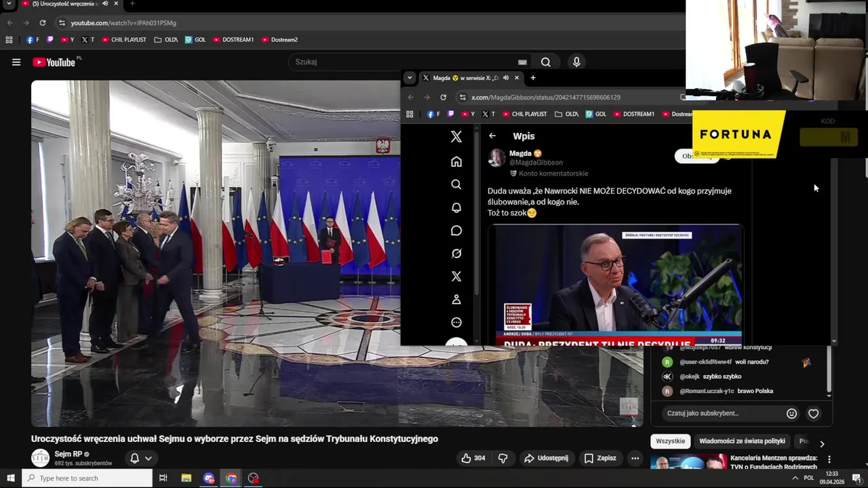The width and height of the screenshot is (868, 488).
Task: Send a heart reaction in live chat
Action: pos(813,413)
